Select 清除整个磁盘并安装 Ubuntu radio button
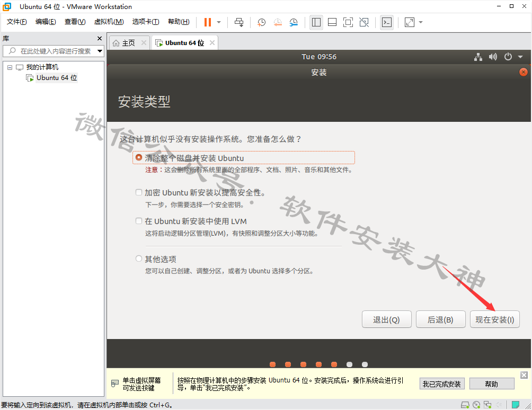 [x=138, y=157]
